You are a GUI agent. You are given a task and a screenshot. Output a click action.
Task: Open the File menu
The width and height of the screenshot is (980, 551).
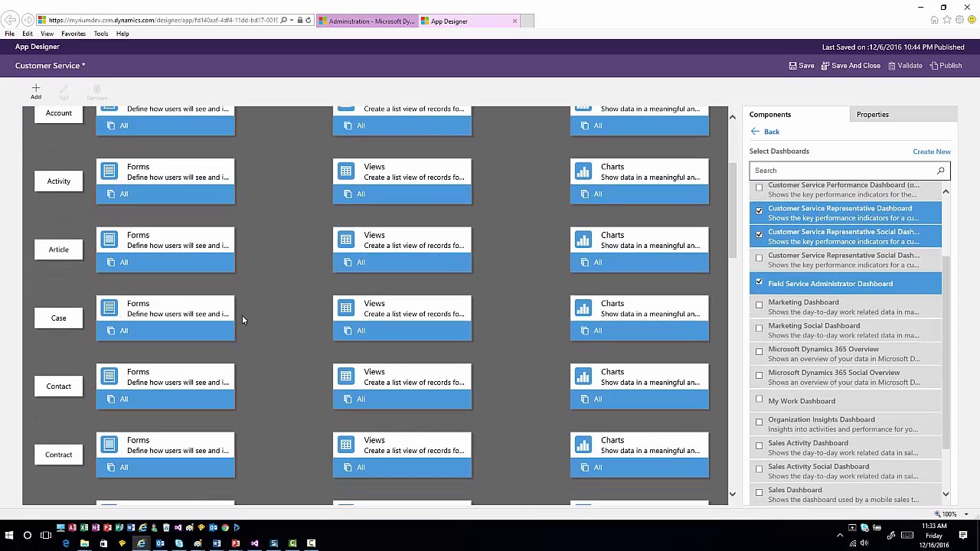(x=9, y=34)
